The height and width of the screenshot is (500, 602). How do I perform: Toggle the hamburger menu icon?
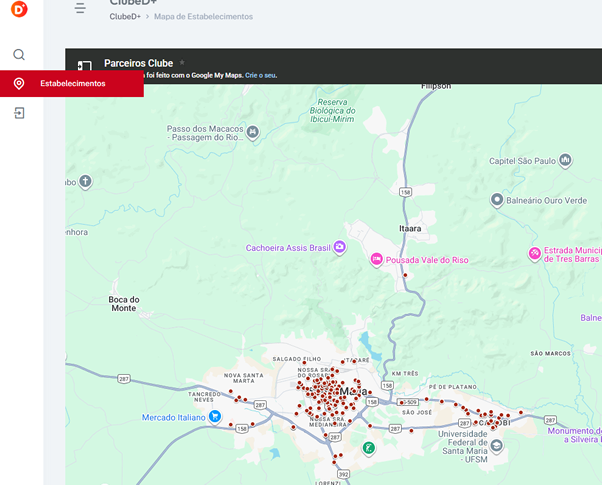tap(80, 8)
